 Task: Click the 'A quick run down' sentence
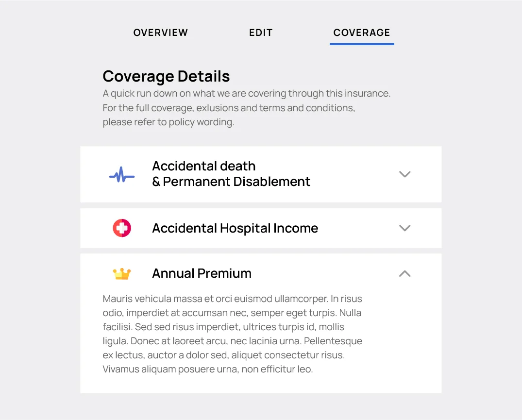(x=246, y=93)
